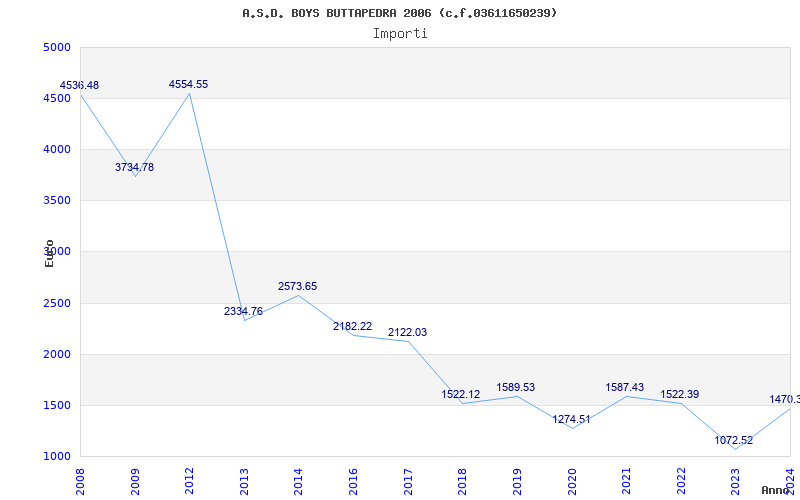Click the 1587.43 data label
Image resolution: width=800 pixels, height=500 pixels.
[625, 388]
